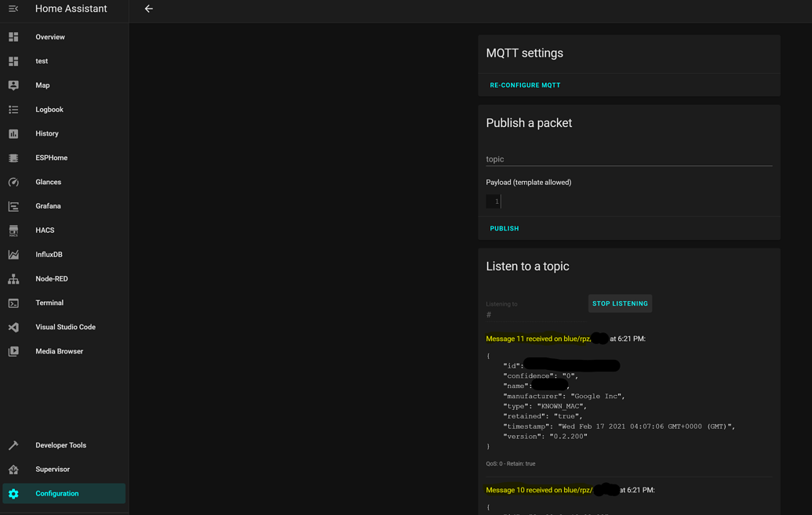Click the Logbook list icon
Viewport: 812px width, 515px height.
pyautogui.click(x=13, y=110)
